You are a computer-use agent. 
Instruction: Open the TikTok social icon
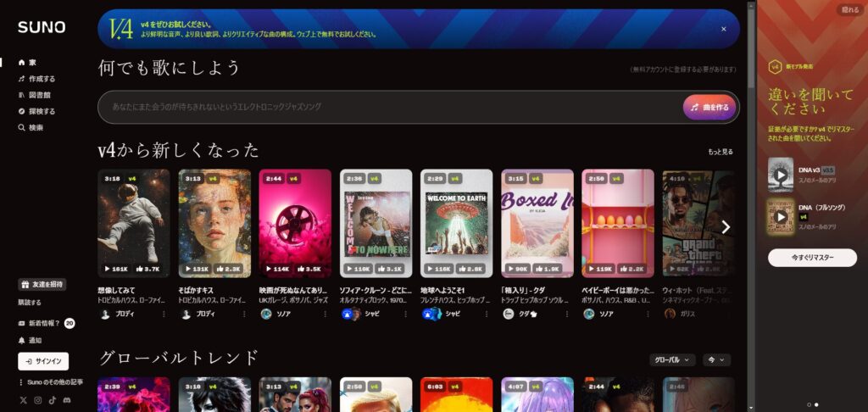click(52, 400)
